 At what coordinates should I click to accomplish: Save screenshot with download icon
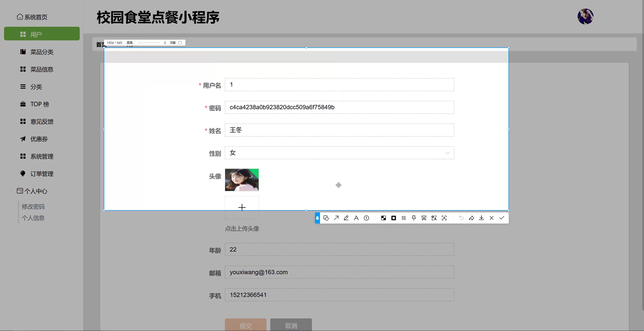point(481,218)
